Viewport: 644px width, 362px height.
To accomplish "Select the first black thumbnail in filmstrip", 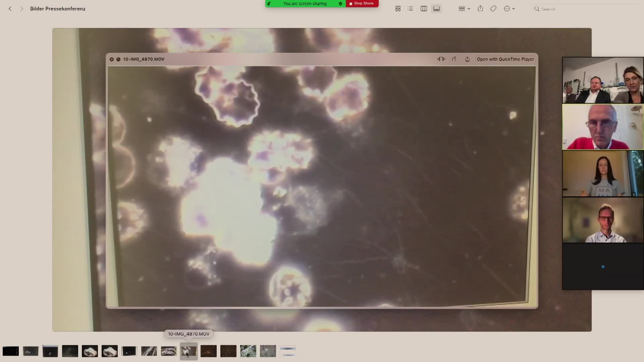I will [11, 351].
